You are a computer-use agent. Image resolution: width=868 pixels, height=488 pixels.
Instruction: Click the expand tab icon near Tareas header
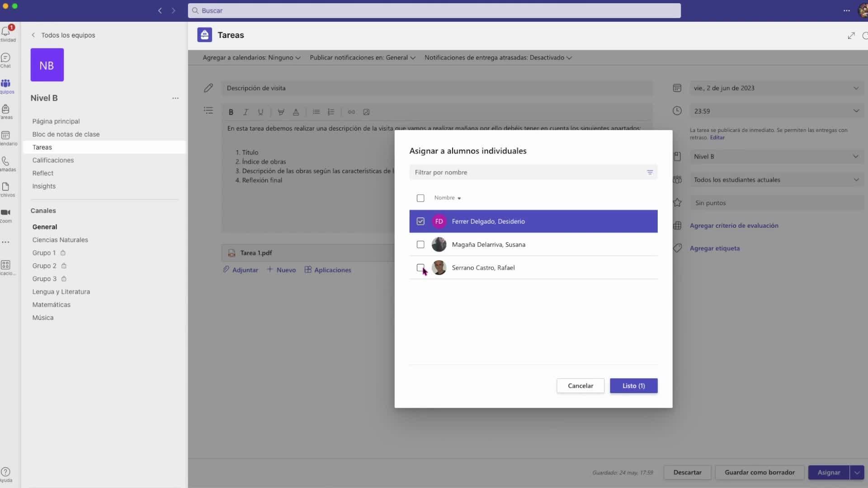click(x=851, y=36)
